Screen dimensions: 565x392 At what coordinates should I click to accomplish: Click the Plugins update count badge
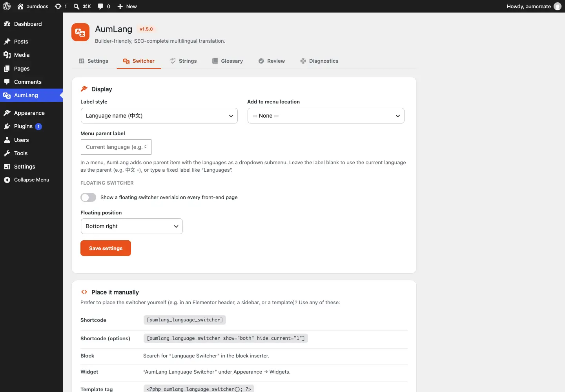(38, 126)
